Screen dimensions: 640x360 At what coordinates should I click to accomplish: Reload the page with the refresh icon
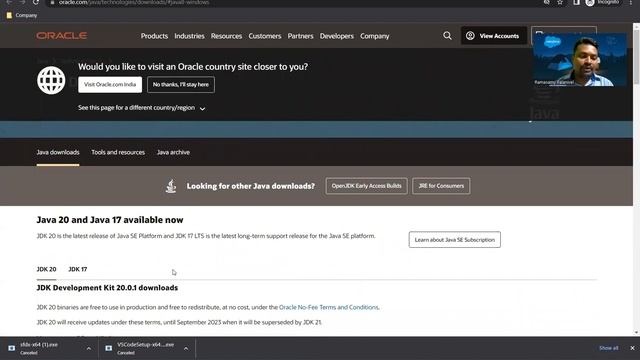36,2
